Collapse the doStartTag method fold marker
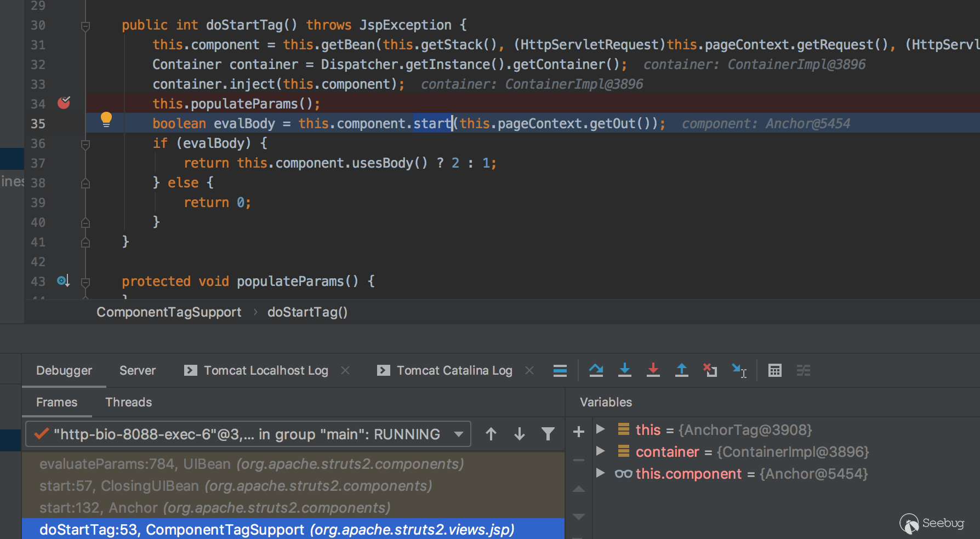Screen dimensions: 980x539 [x=86, y=26]
